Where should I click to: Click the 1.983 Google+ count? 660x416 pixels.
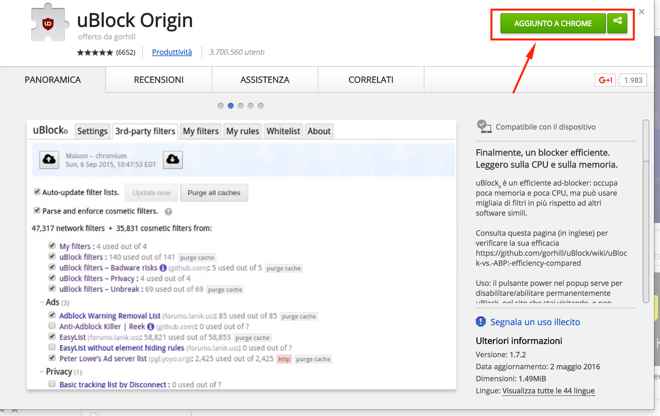click(x=633, y=80)
